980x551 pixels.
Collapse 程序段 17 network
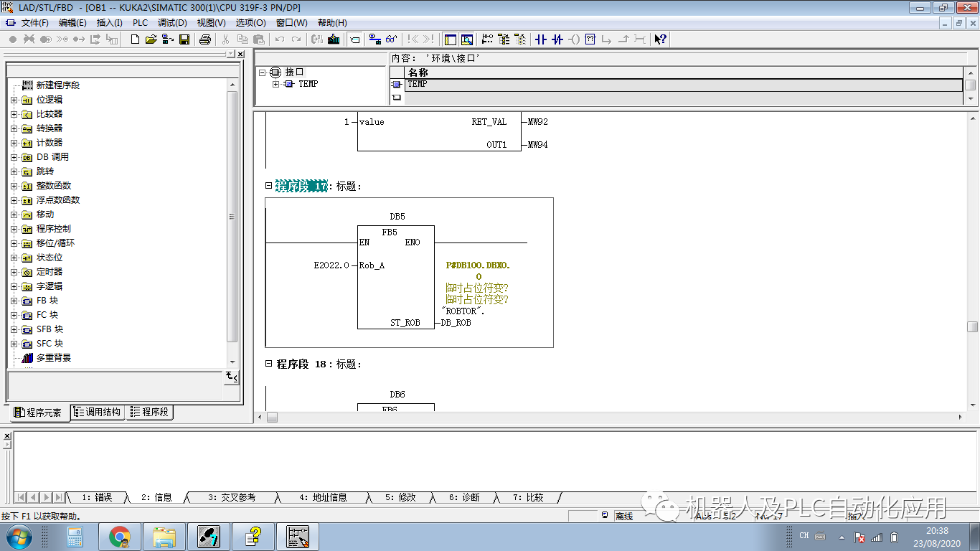coord(269,186)
